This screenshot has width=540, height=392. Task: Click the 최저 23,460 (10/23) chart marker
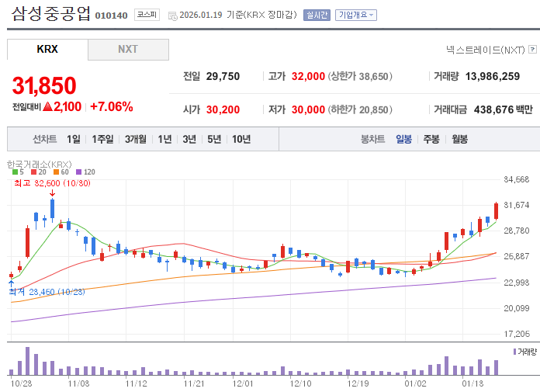click(47, 292)
